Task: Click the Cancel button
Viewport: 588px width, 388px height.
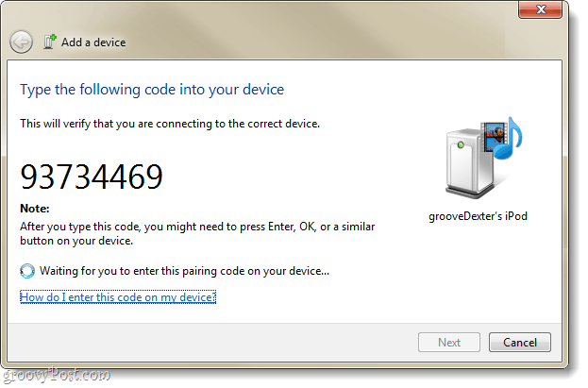Action: tap(520, 343)
